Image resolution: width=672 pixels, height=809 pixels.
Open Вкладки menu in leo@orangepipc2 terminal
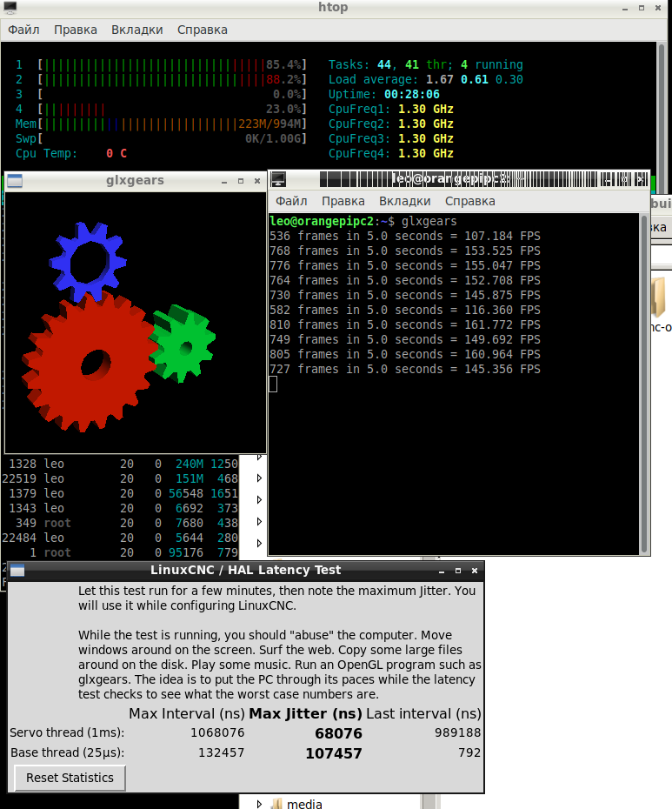click(x=405, y=201)
